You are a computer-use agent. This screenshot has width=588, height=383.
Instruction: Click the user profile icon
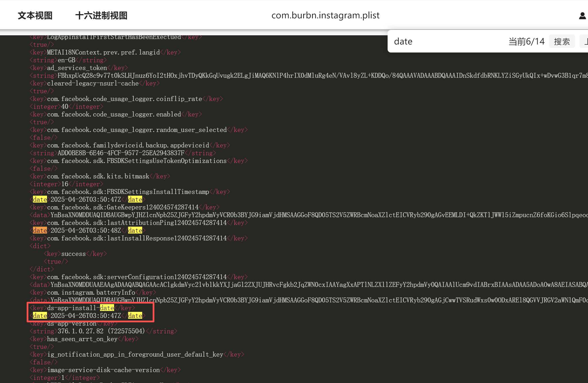(582, 16)
